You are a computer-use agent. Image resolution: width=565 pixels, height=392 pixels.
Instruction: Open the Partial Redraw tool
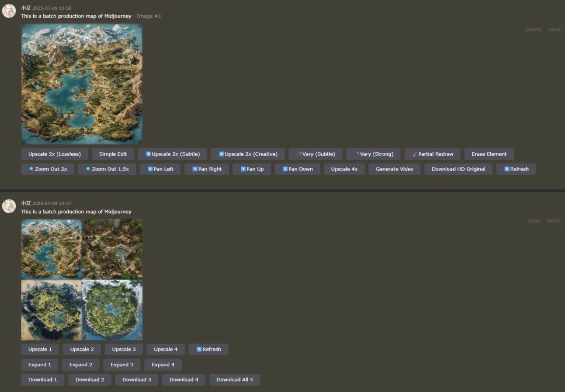[432, 154]
